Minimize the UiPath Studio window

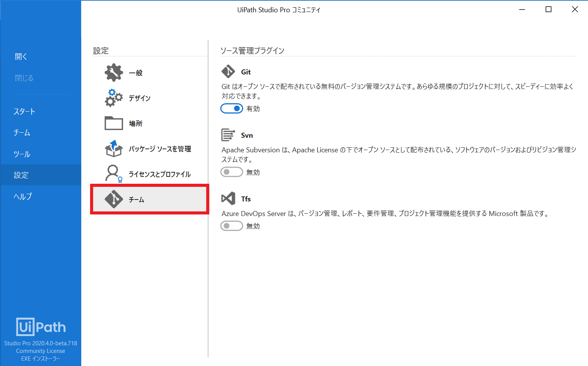(x=522, y=10)
